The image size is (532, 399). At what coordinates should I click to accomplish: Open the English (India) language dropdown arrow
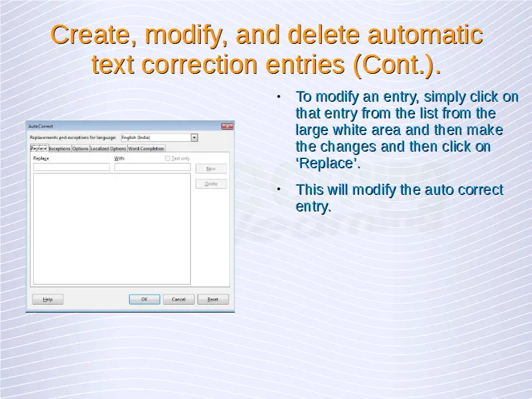click(x=194, y=138)
